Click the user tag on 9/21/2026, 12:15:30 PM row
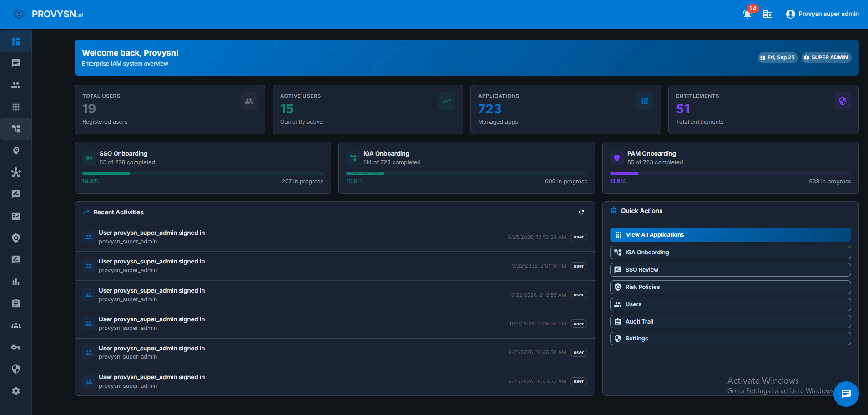868x415 pixels. 578,324
